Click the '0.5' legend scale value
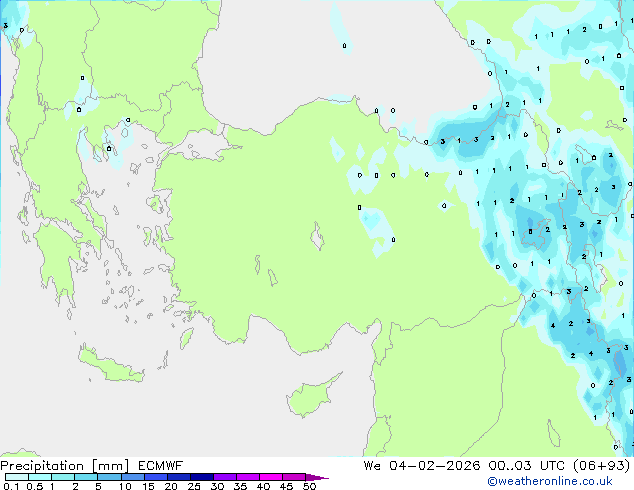 34,486
